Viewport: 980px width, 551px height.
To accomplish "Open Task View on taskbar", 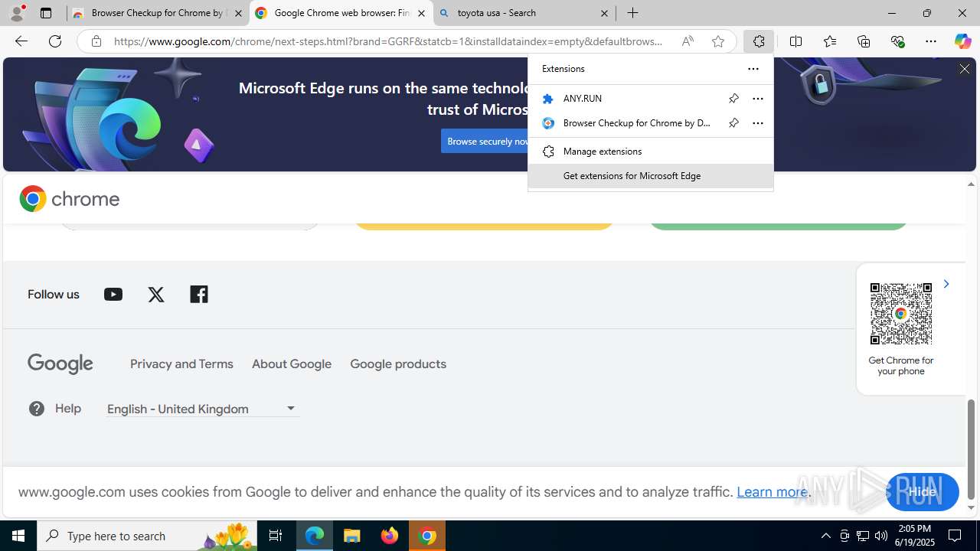I will click(x=276, y=536).
